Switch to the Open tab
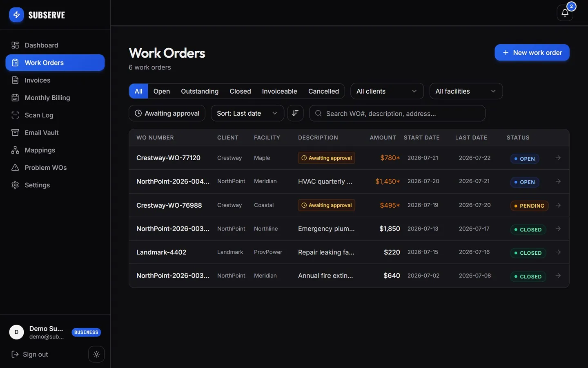588x368 pixels. click(162, 91)
